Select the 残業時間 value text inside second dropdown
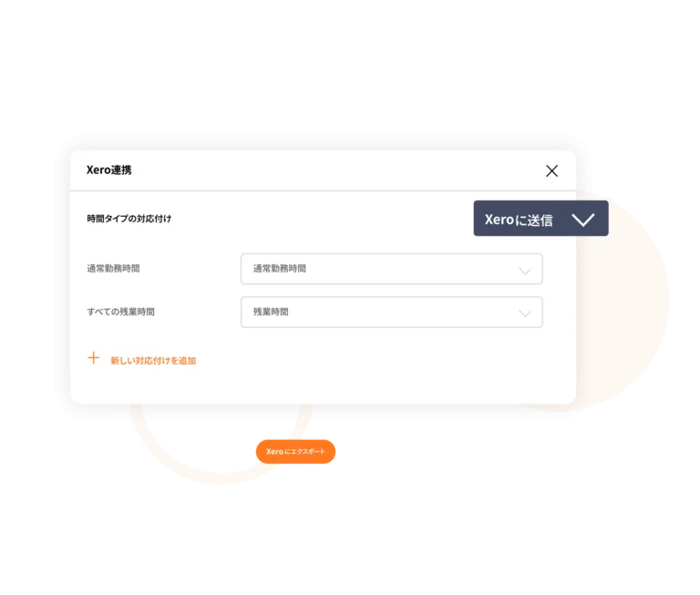This screenshot has height=595, width=700. [x=271, y=312]
